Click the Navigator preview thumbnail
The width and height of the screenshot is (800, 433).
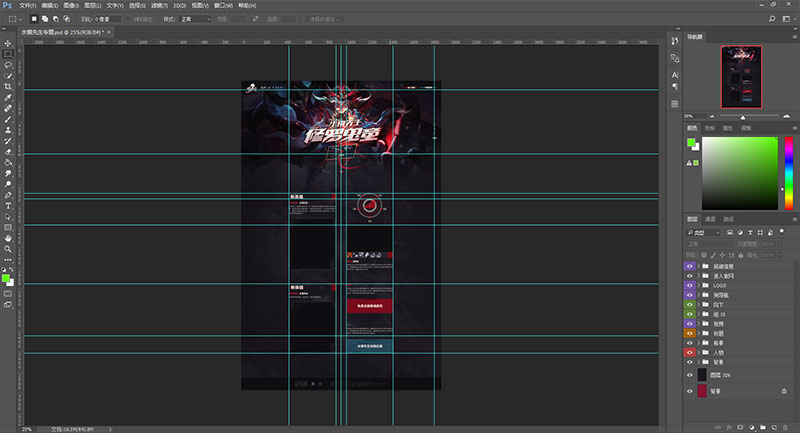(741, 77)
